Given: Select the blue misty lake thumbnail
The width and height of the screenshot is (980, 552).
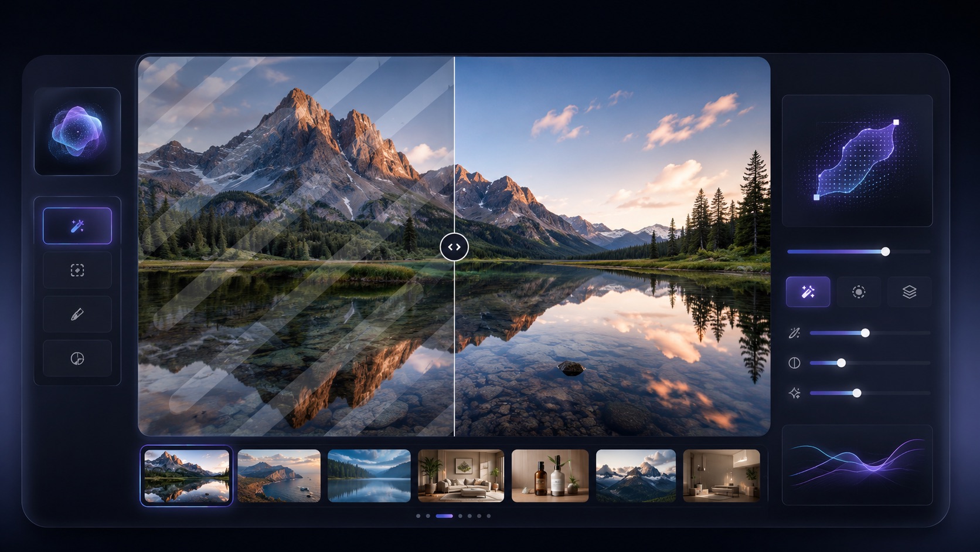Looking at the screenshot, I should tap(369, 476).
